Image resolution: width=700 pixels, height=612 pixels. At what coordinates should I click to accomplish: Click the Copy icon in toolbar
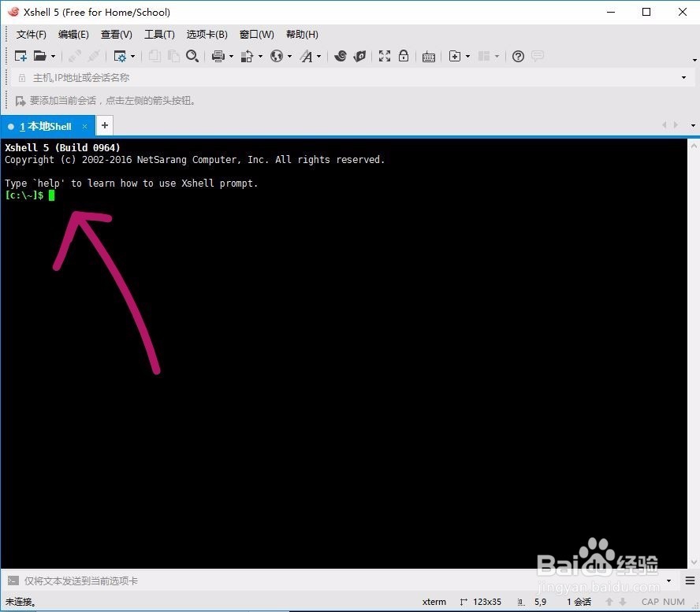click(155, 56)
